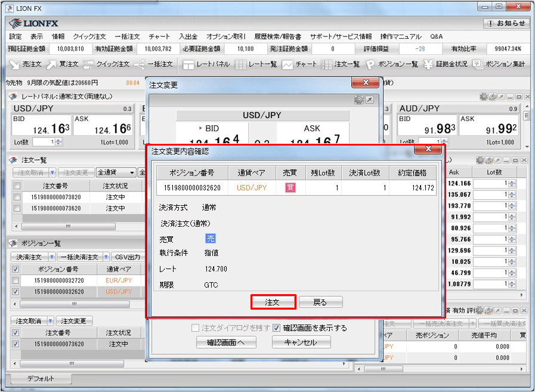Viewport: 535px width, 392px height.
Task: Open the レート一覧 toolbar icon
Action: 256,64
